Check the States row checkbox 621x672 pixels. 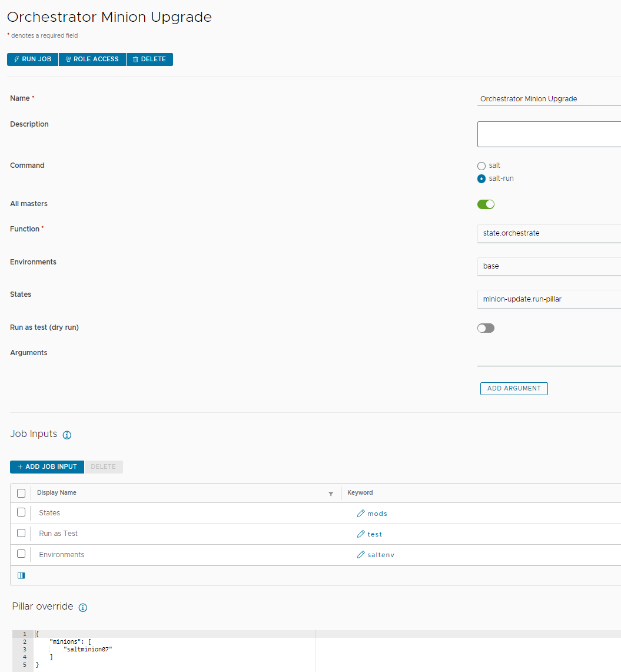tap(21, 512)
